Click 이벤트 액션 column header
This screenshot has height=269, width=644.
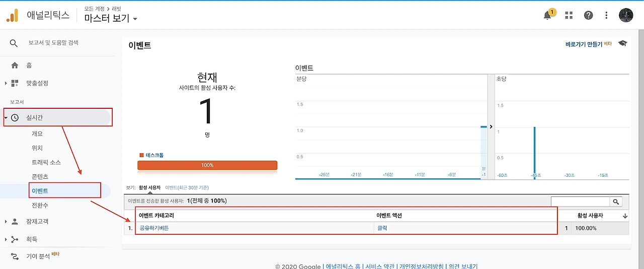389,216
